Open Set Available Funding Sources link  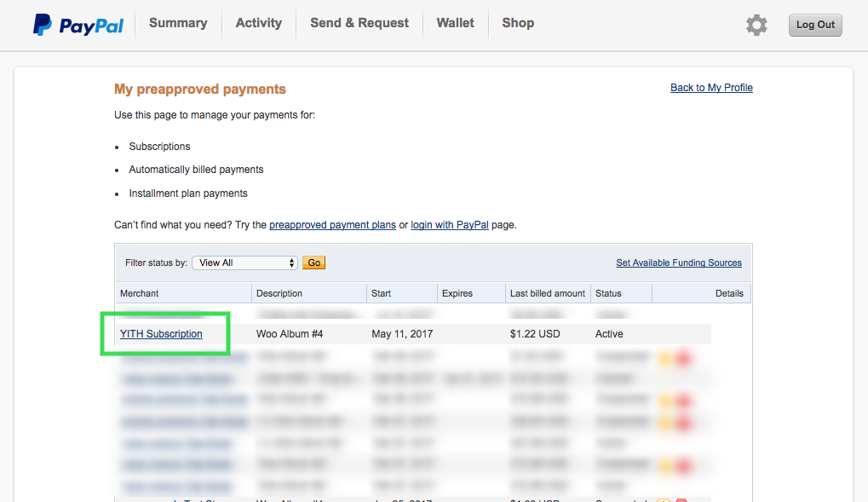(679, 263)
